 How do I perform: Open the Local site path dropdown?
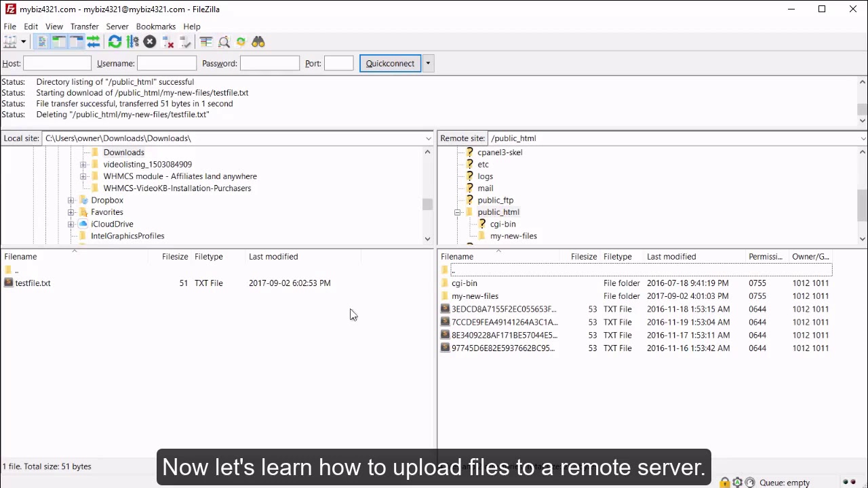tap(428, 138)
